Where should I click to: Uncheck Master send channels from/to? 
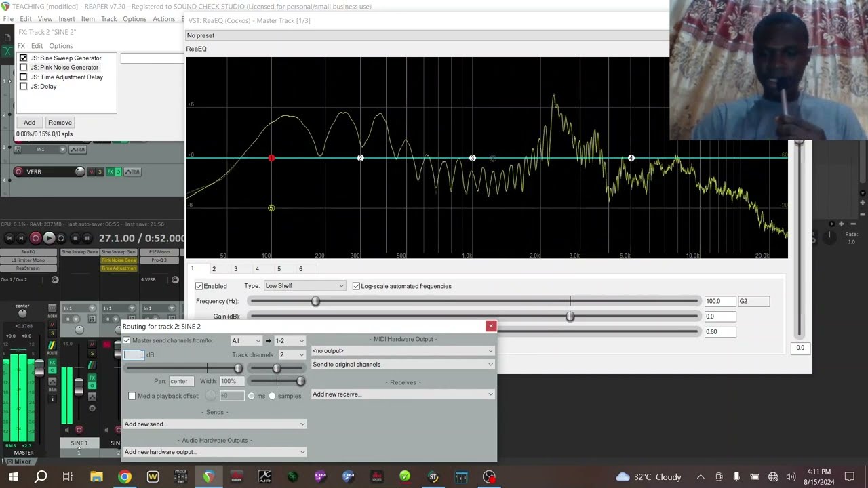pyautogui.click(x=126, y=340)
